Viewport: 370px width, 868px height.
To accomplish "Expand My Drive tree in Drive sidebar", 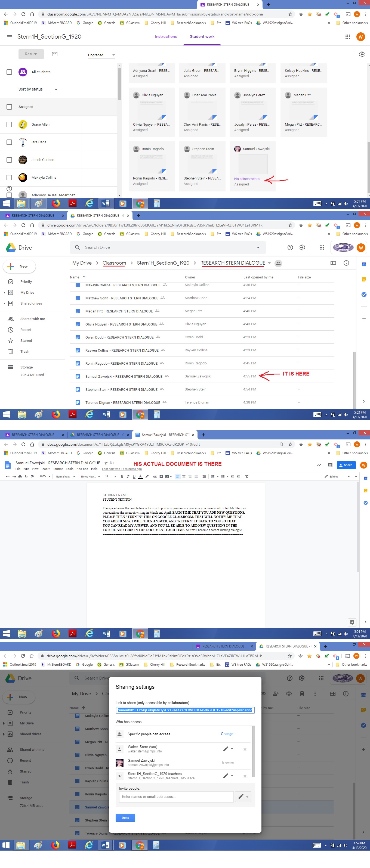I will (x=4, y=293).
